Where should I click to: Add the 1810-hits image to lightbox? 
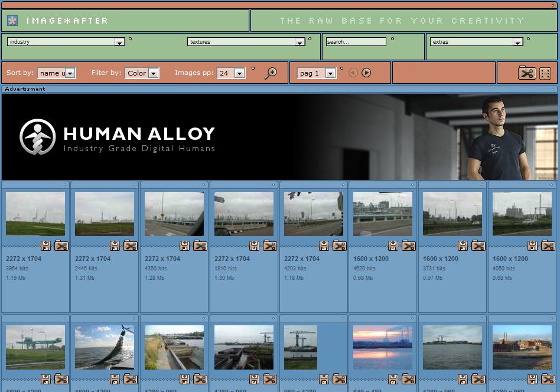269,246
